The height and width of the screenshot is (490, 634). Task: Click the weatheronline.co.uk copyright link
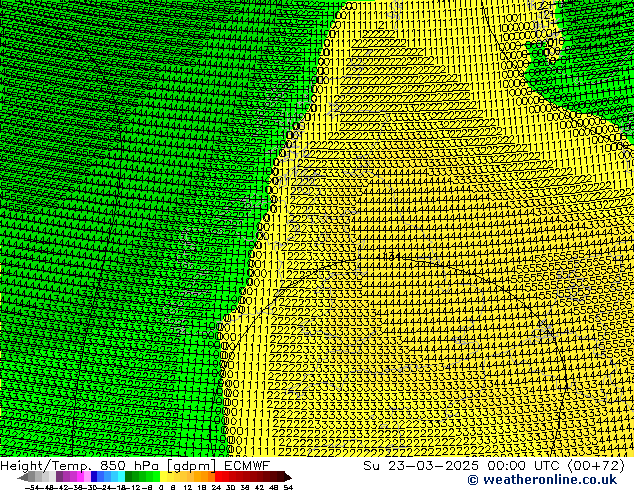542,480
